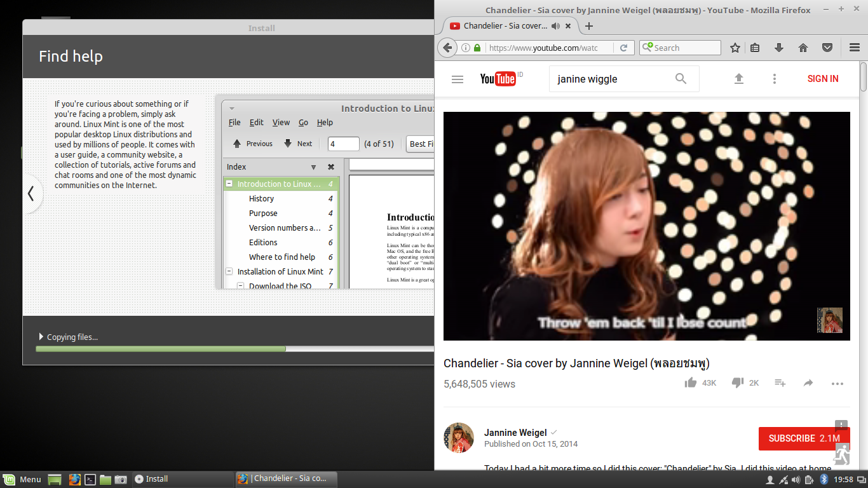Open Go menu in document viewer
The image size is (868, 488).
304,123
